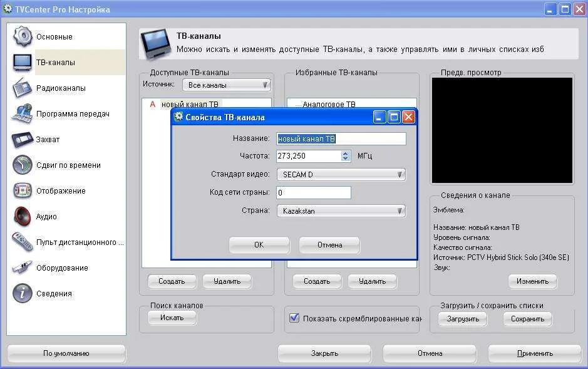
Task: Go to the Радиоканалы section
Action: tap(61, 88)
